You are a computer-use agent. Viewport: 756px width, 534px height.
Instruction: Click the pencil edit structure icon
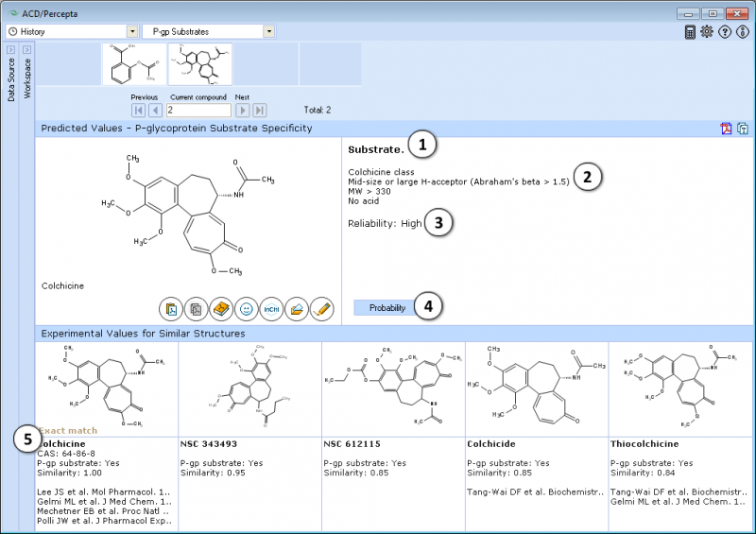(321, 309)
